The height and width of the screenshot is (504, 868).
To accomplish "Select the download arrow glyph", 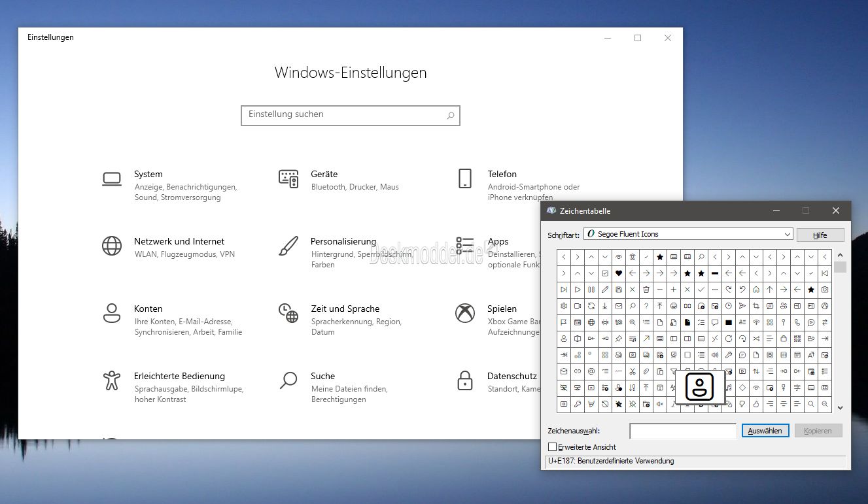I will [x=605, y=306].
